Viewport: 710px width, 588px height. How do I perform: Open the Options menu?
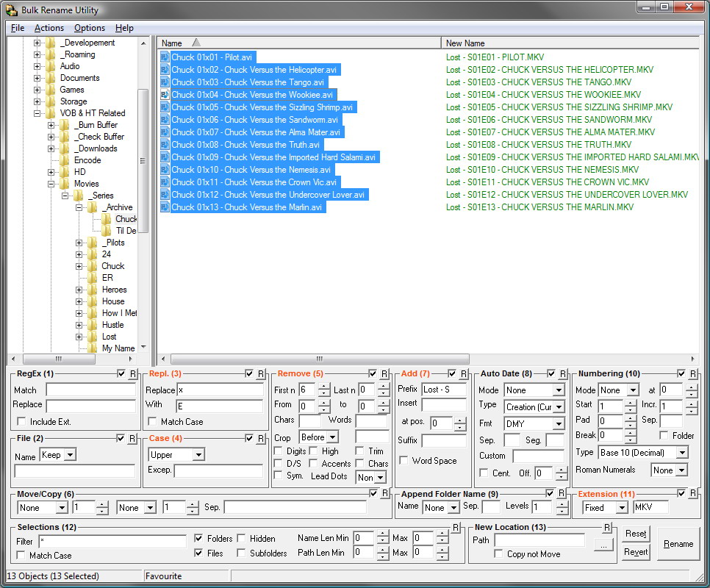[89, 28]
